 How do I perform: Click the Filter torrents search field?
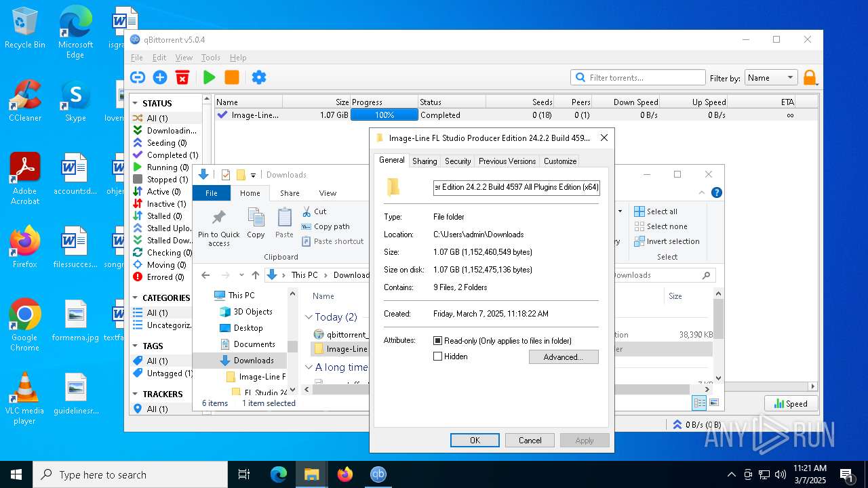pyautogui.click(x=637, y=77)
